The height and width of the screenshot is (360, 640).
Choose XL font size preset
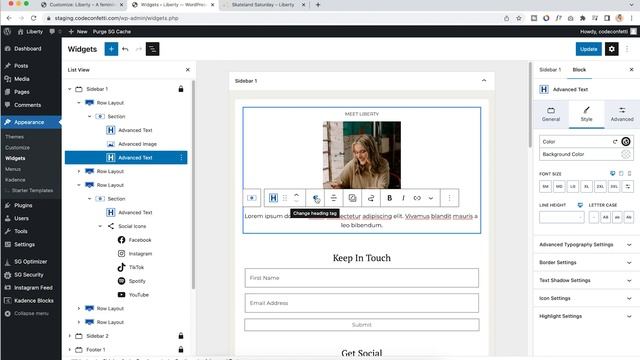pyautogui.click(x=587, y=187)
